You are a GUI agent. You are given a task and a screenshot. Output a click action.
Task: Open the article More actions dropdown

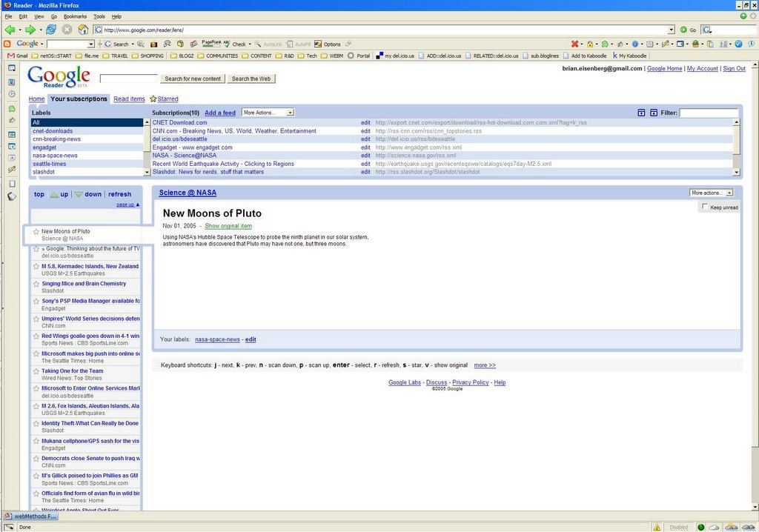coord(712,193)
